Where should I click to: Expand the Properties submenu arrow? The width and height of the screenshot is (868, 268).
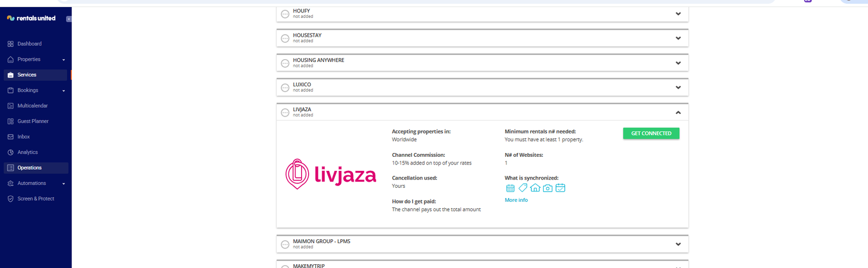pyautogui.click(x=63, y=60)
